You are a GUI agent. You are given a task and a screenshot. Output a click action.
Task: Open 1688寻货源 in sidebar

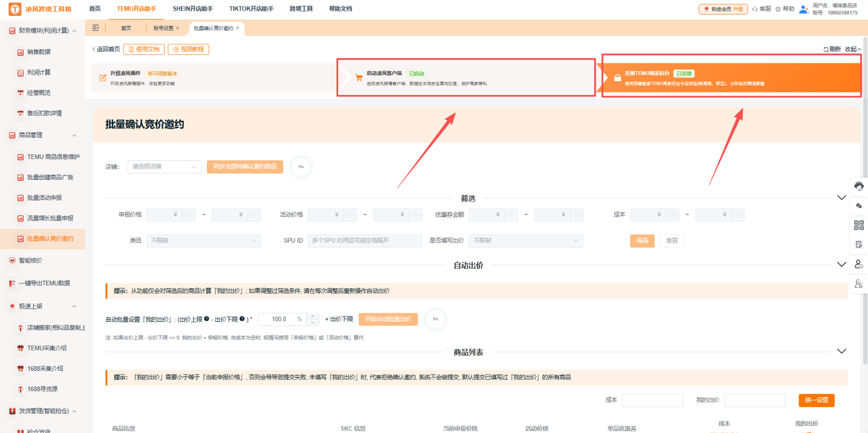(x=42, y=389)
